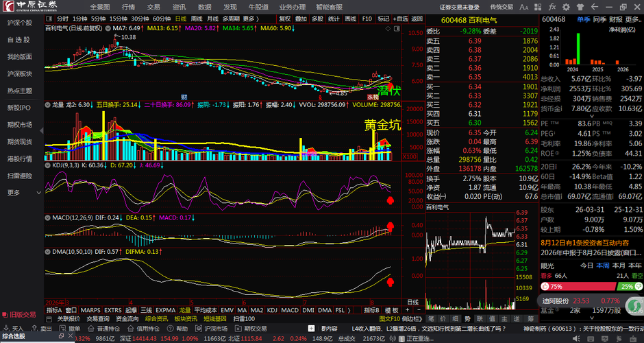
Task: Open the 行情 menu
Action: click(x=129, y=7)
